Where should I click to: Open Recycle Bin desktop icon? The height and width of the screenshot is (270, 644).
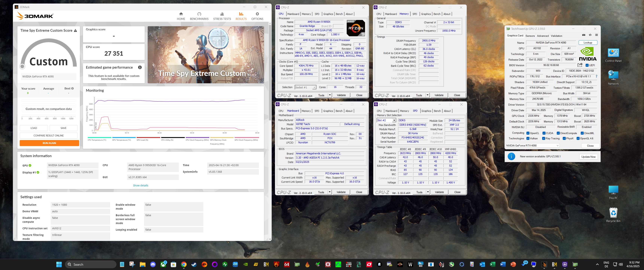coord(613,215)
